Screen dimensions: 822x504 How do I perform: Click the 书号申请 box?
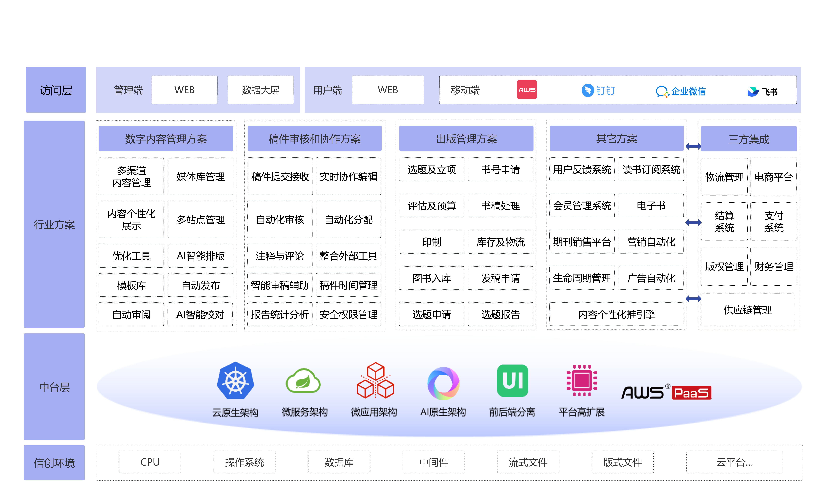[x=500, y=169]
